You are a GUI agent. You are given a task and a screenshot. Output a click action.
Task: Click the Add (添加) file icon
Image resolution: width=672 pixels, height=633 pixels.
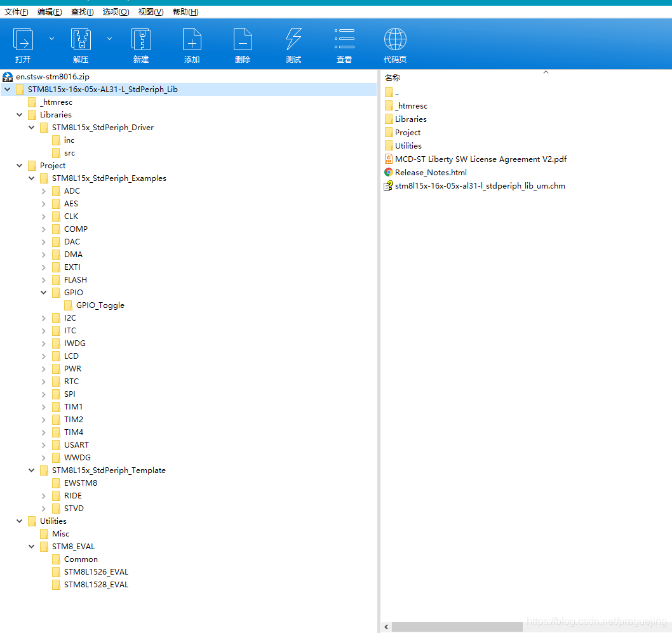point(192,39)
